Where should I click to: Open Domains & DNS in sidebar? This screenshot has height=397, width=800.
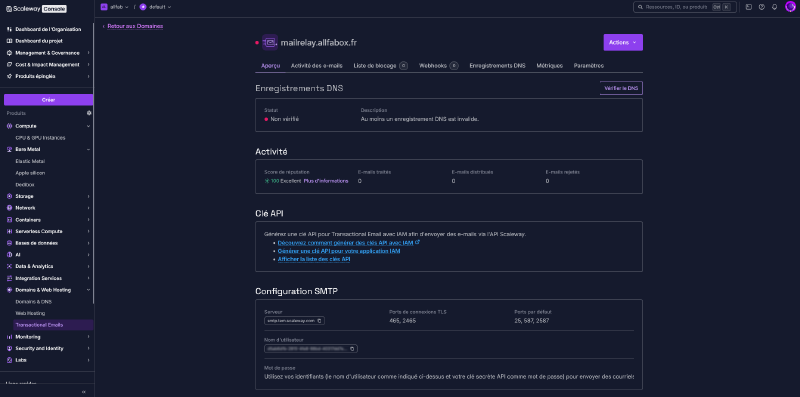pyautogui.click(x=34, y=302)
